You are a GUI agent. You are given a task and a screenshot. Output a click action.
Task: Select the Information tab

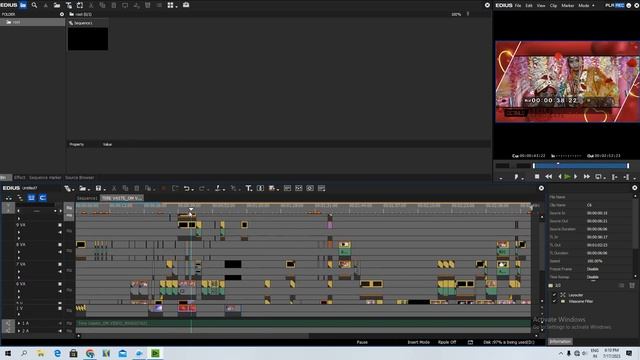(560, 342)
